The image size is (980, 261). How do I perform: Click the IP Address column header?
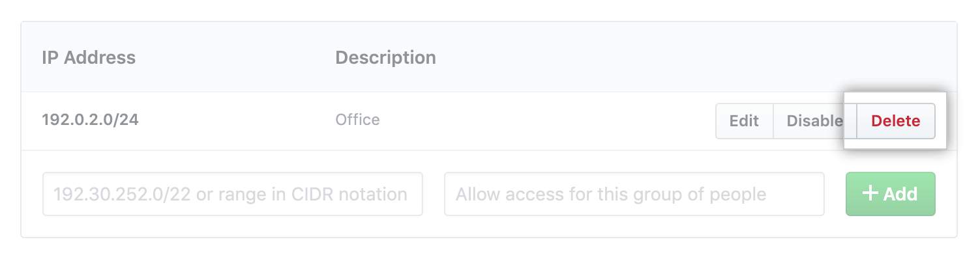(89, 57)
